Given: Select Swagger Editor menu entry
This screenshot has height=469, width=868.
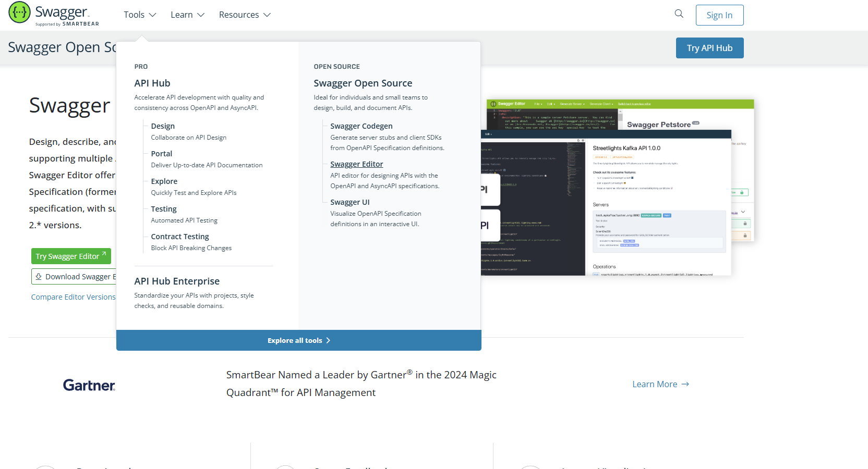Looking at the screenshot, I should click(357, 164).
